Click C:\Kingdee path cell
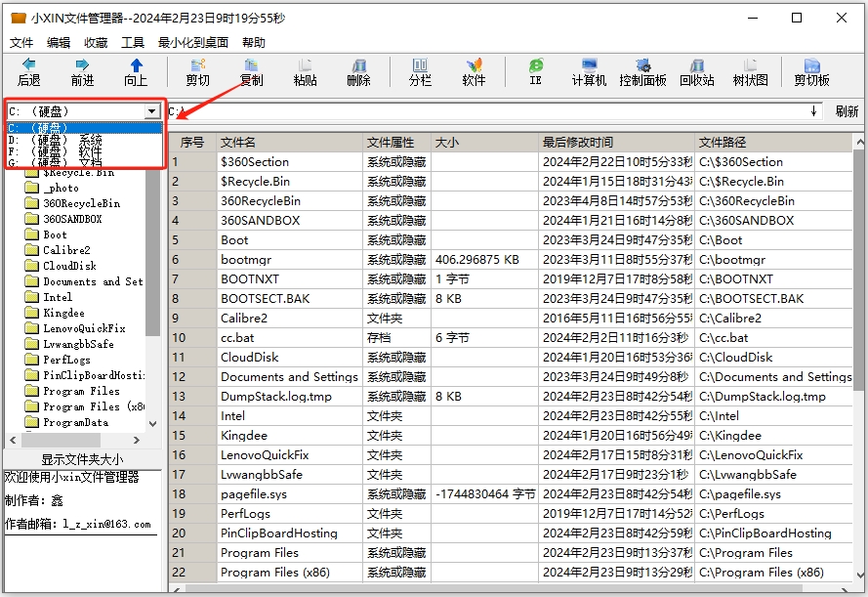This screenshot has width=868, height=597. click(x=773, y=435)
